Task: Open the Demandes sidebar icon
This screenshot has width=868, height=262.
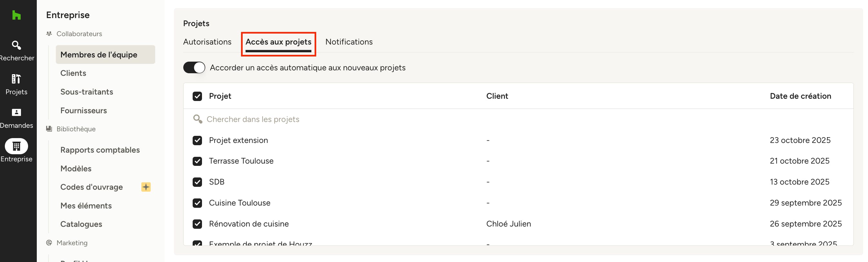Action: (16, 113)
